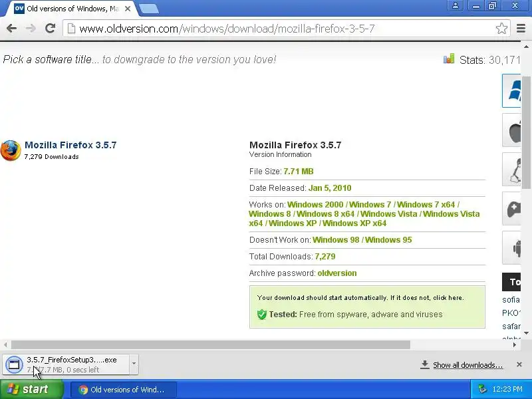Click the 12:23 PM taskbar clock

[507, 390]
